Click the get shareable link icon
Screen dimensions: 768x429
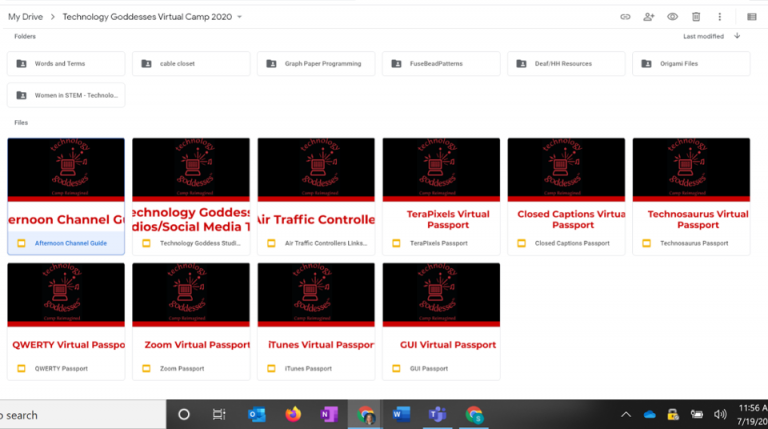625,17
